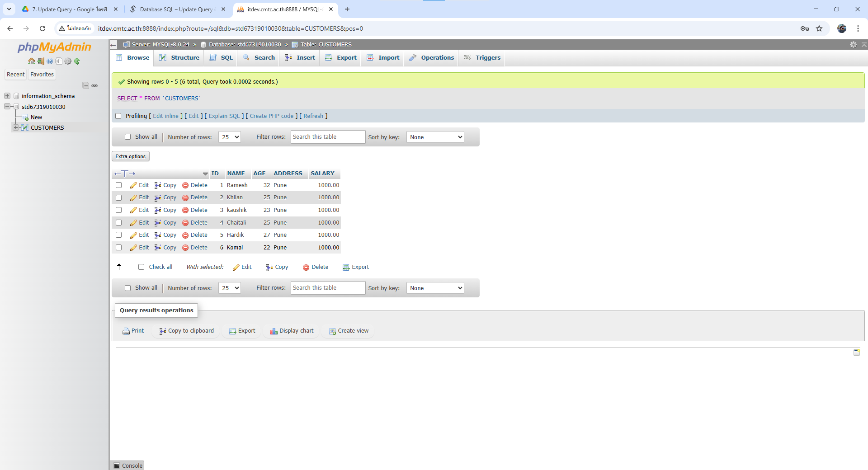This screenshot has height=470, width=868.
Task: Tick the checkbox for the Ramesh row
Action: [x=119, y=185]
